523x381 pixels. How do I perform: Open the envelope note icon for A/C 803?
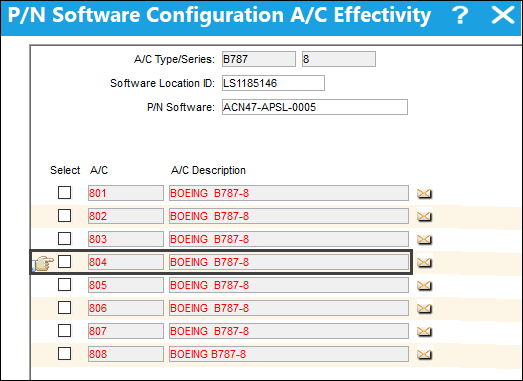pyautogui.click(x=425, y=240)
